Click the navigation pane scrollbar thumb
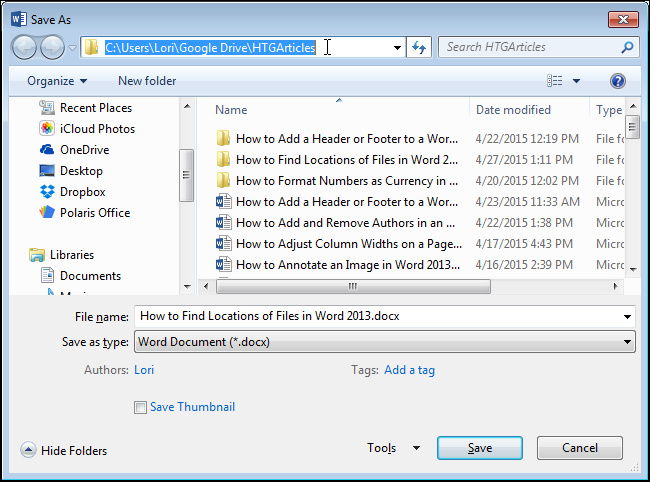This screenshot has height=482, width=650. click(187, 175)
